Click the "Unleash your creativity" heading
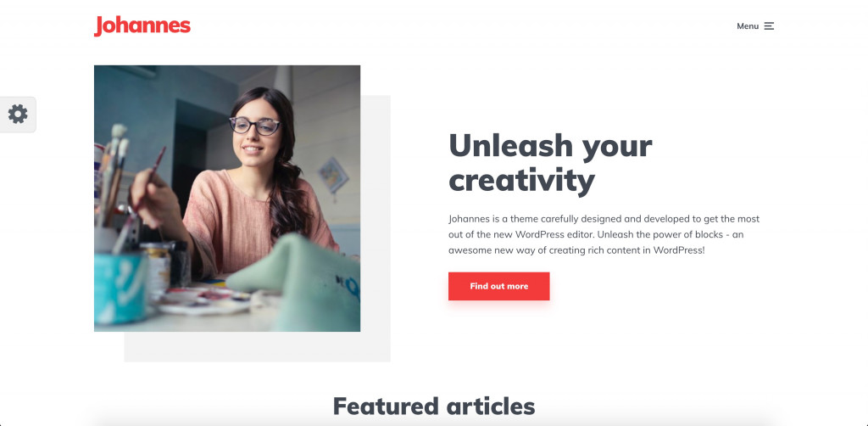Image resolution: width=868 pixels, height=426 pixels. pos(550,162)
